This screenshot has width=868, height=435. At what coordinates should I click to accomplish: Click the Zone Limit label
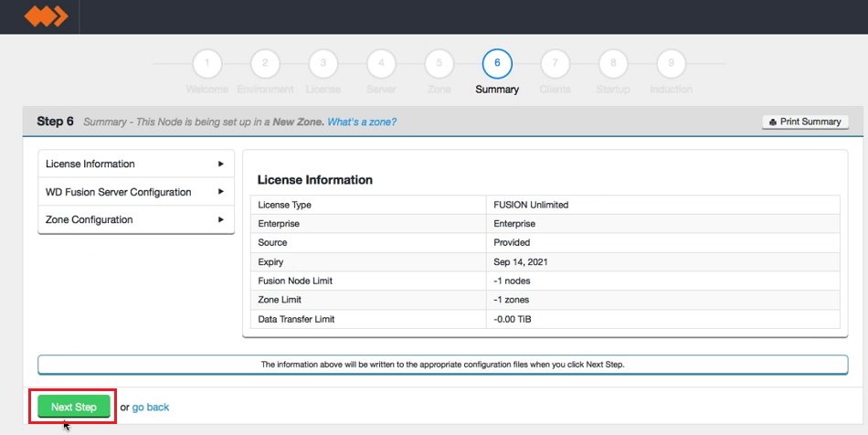pyautogui.click(x=280, y=300)
